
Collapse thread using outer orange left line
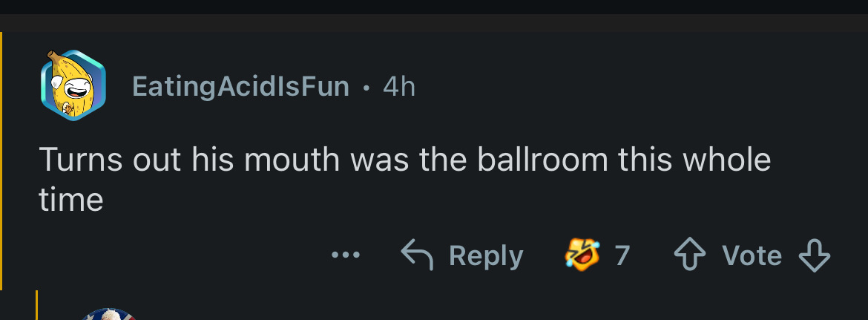pyautogui.click(x=1, y=160)
